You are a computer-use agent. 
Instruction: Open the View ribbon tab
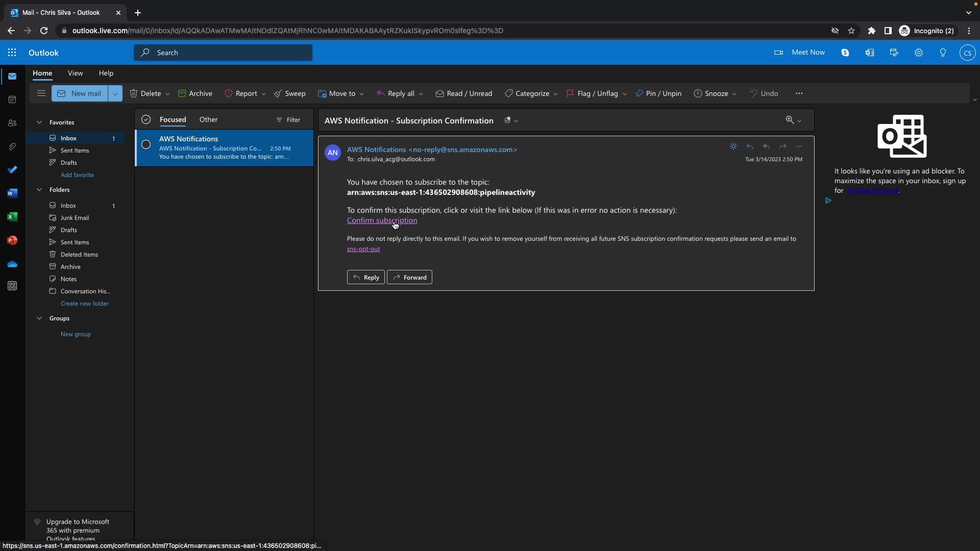(75, 73)
